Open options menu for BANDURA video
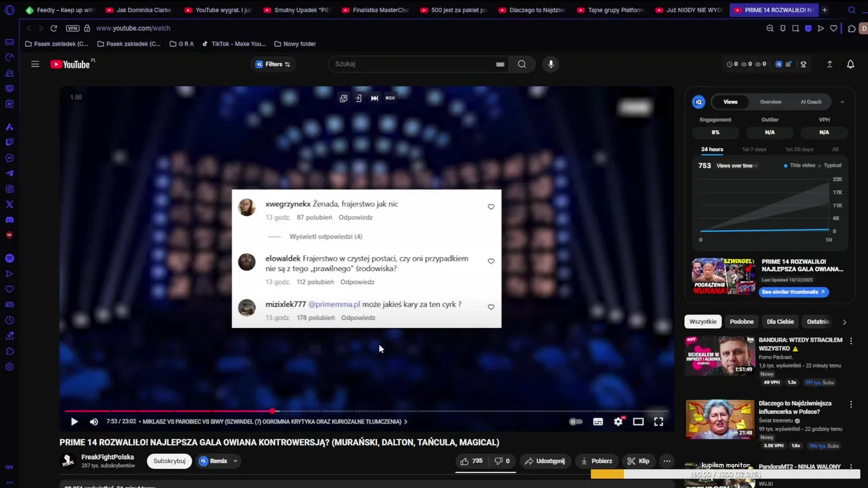The height and width of the screenshot is (488, 868). point(851,341)
